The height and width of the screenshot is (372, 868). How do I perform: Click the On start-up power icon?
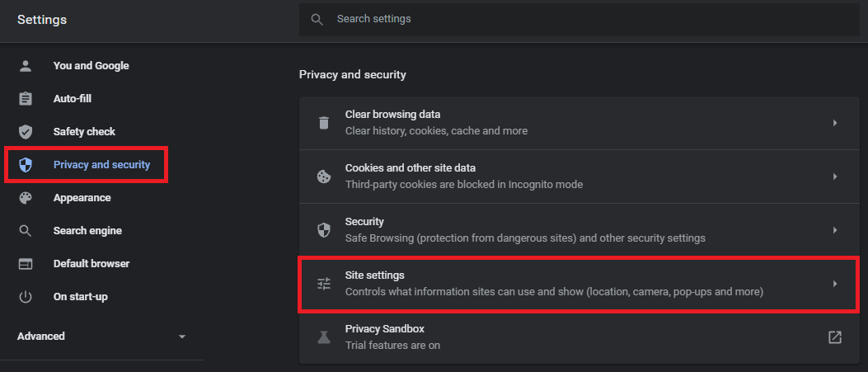(26, 297)
